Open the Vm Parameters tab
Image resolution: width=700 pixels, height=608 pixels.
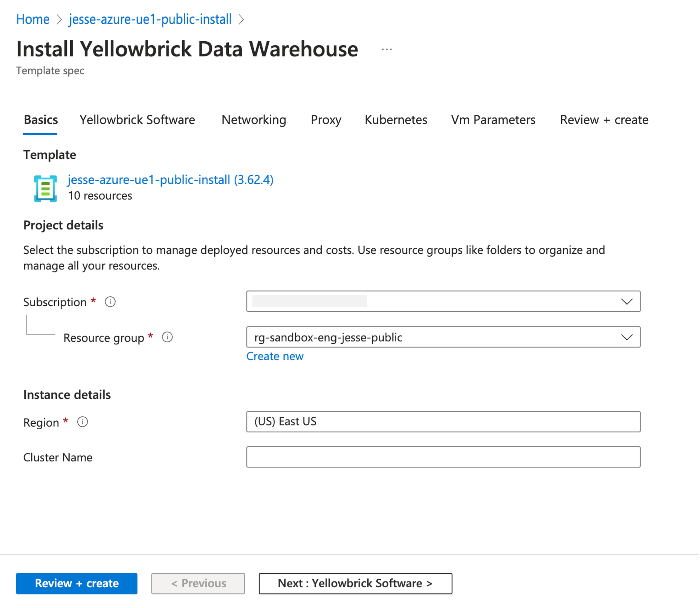click(x=493, y=120)
